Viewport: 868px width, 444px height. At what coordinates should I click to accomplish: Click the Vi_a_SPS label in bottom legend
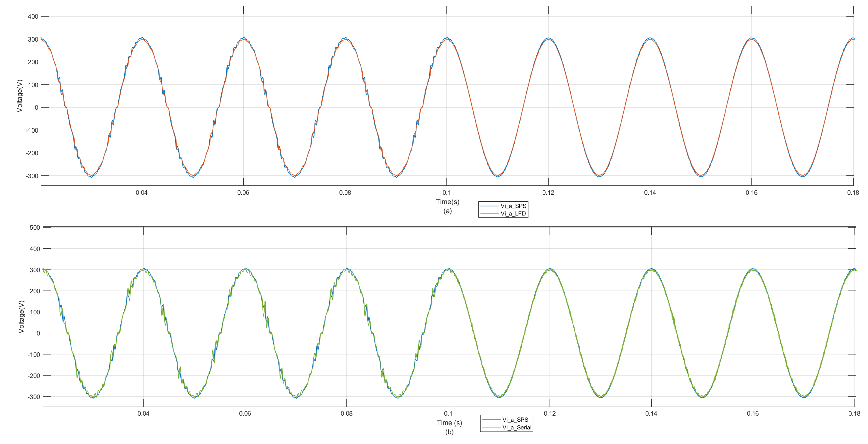tap(515, 420)
